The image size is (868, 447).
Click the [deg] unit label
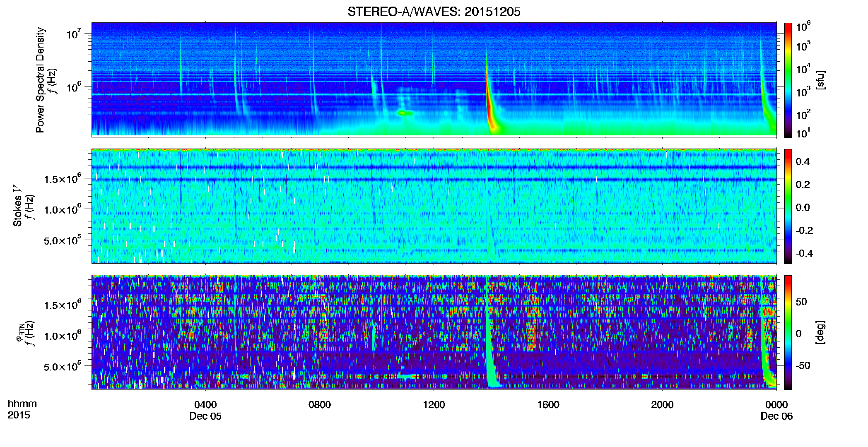point(820,332)
